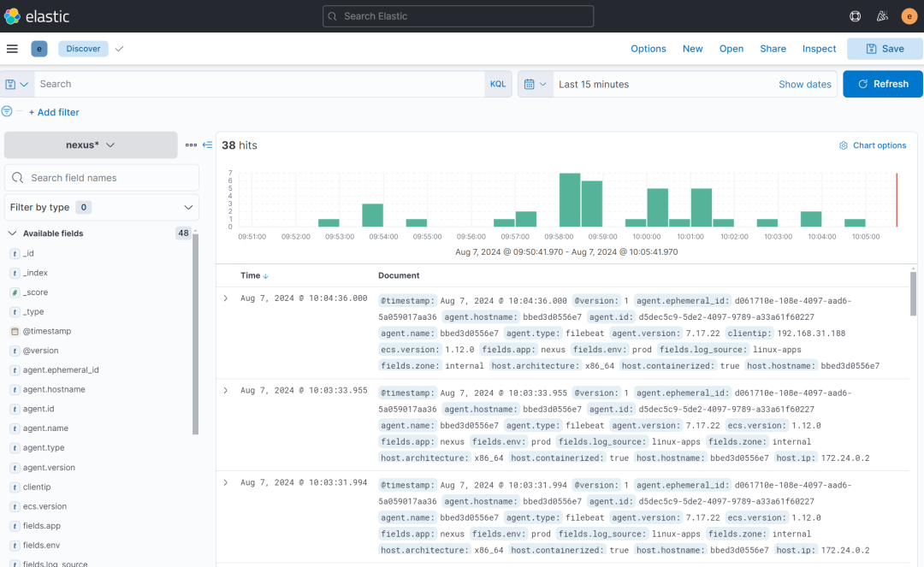Click the histogram bar at 09:54:00
The image size is (924, 567).
[x=372, y=216]
